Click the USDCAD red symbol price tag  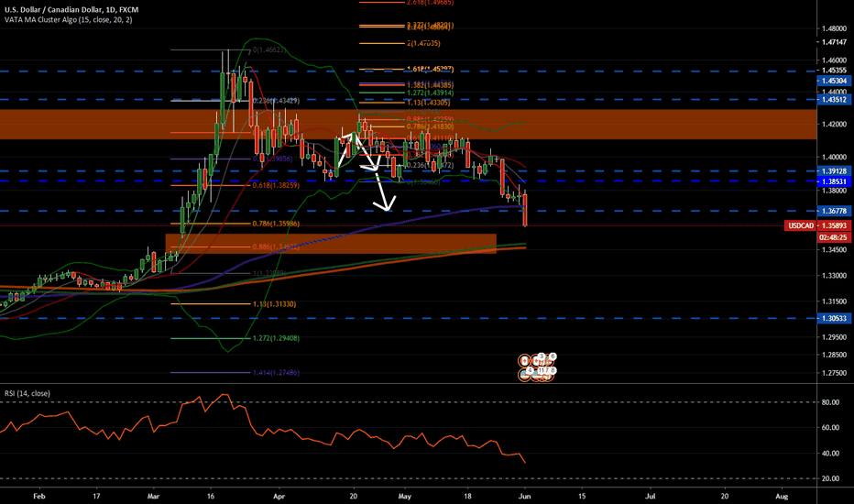[801, 225]
